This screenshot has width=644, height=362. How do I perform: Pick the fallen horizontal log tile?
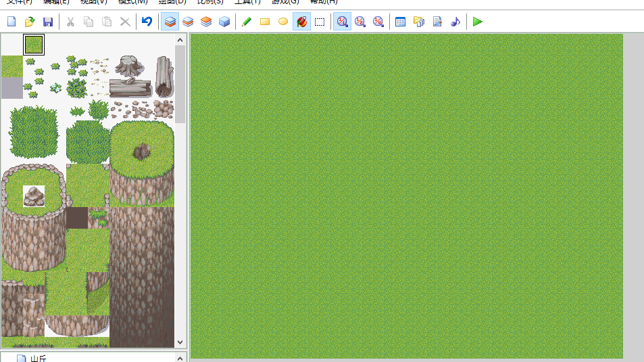point(130,87)
